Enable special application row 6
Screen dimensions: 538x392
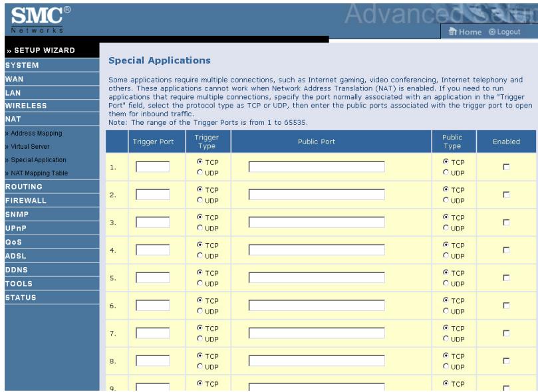pos(506,306)
